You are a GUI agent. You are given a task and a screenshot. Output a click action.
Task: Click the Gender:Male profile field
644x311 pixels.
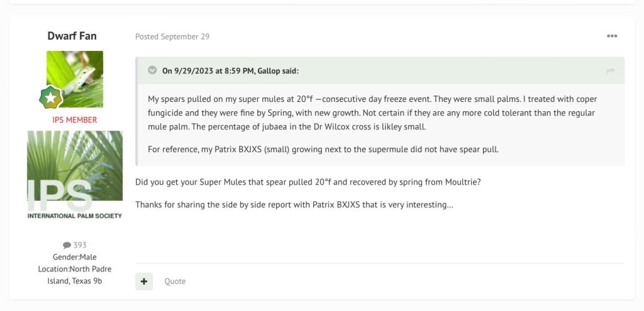(x=75, y=257)
